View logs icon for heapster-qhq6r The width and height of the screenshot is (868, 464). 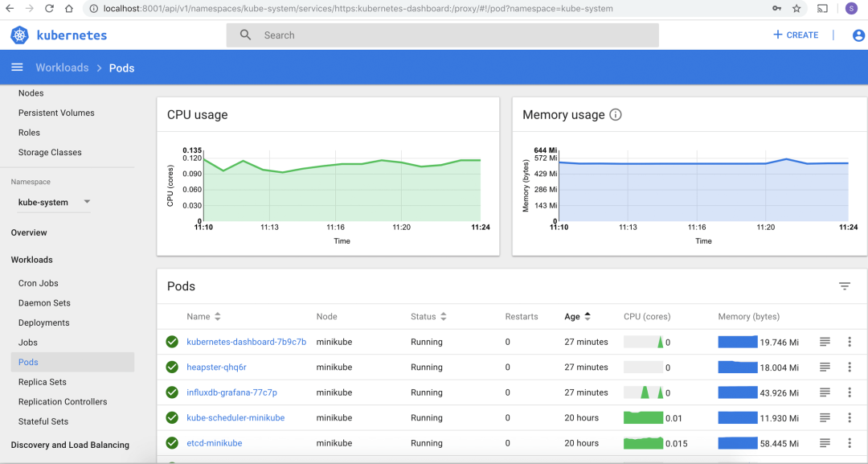[x=825, y=368]
